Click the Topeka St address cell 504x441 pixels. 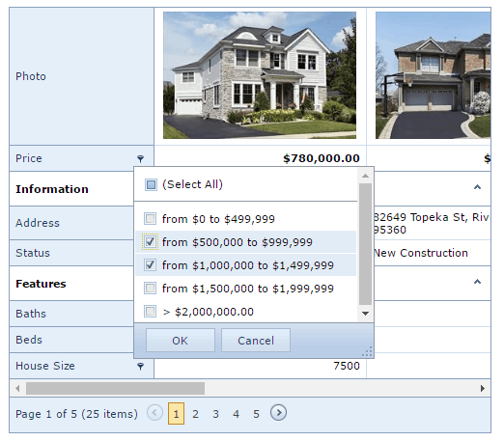tap(432, 223)
